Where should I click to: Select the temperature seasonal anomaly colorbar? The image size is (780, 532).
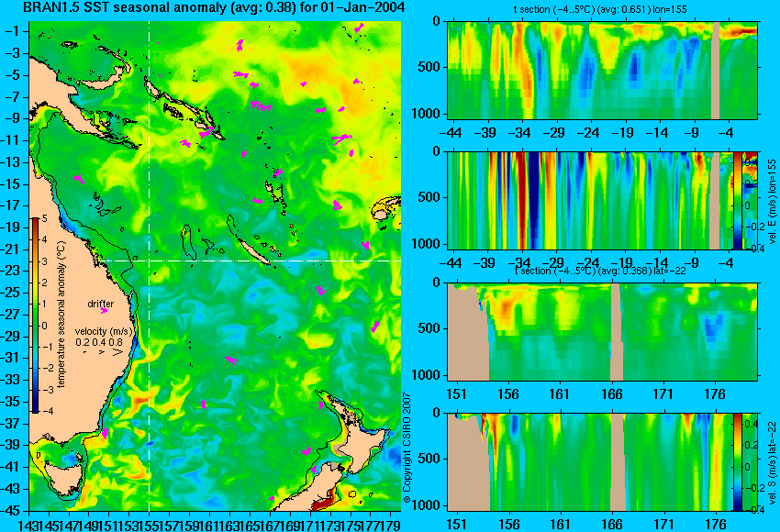point(37,316)
